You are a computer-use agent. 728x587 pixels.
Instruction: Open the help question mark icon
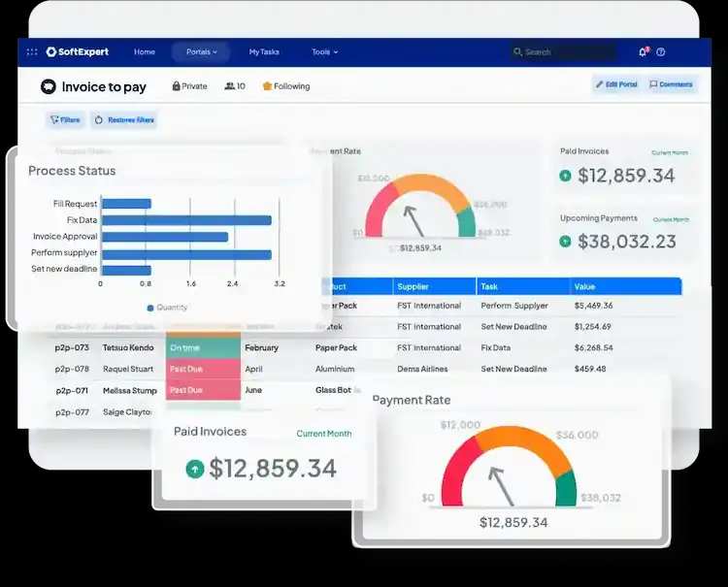(661, 52)
